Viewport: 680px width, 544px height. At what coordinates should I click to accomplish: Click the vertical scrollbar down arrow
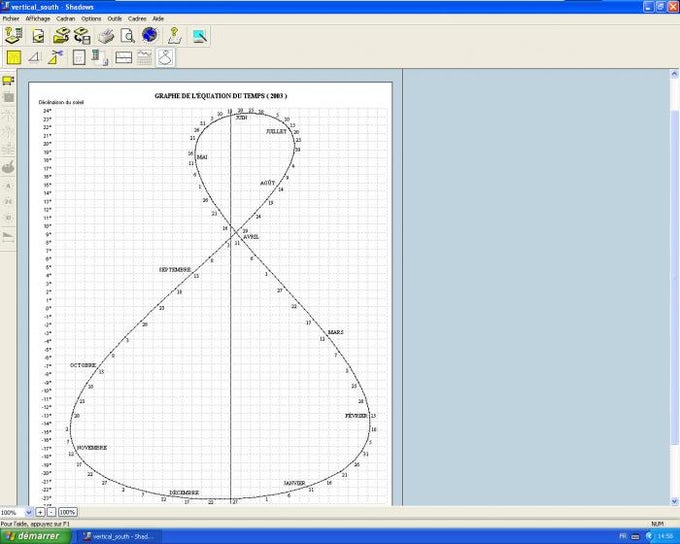pos(674,501)
